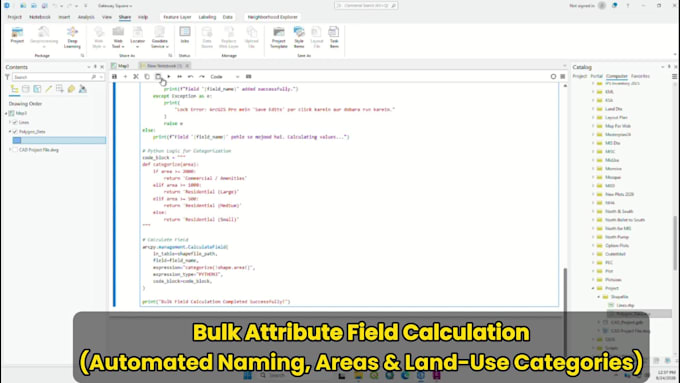Select List By Selection icon

point(37,89)
